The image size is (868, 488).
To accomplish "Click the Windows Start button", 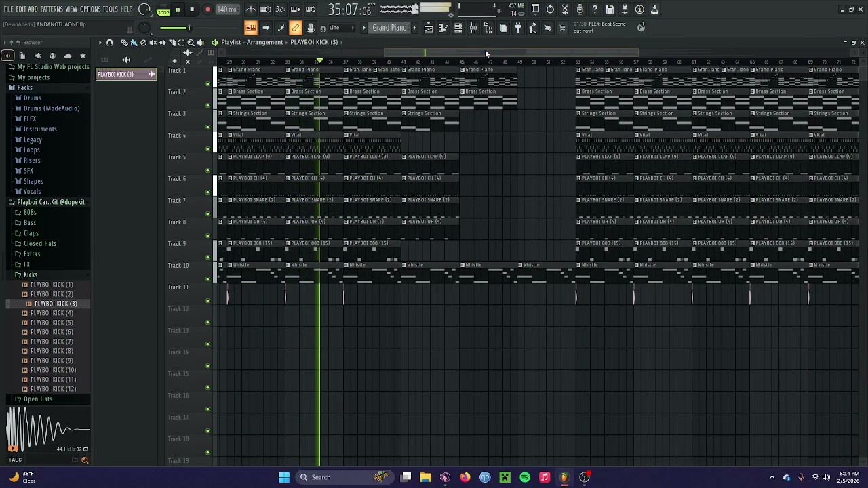I will point(284,477).
